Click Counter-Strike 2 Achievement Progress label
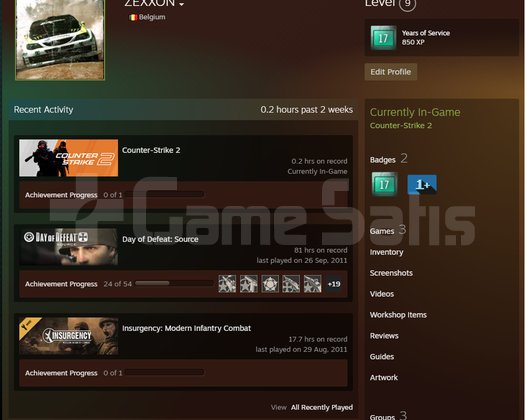This screenshot has width=525, height=420. click(x=61, y=195)
